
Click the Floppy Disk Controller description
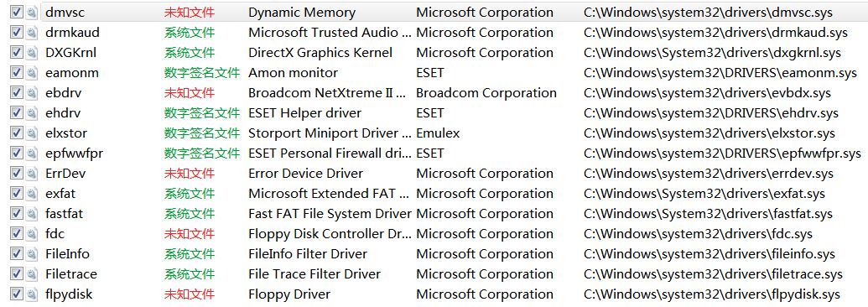[330, 234]
